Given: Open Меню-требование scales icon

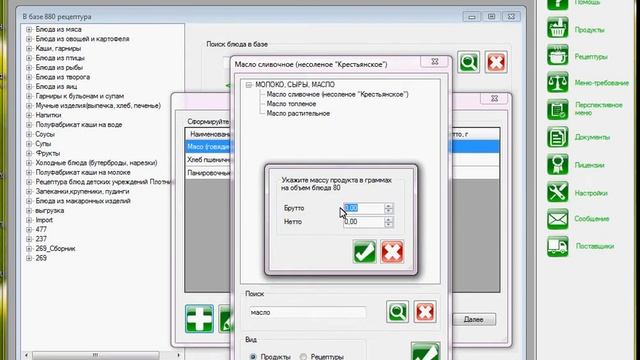Looking at the screenshot, I should [x=558, y=82].
